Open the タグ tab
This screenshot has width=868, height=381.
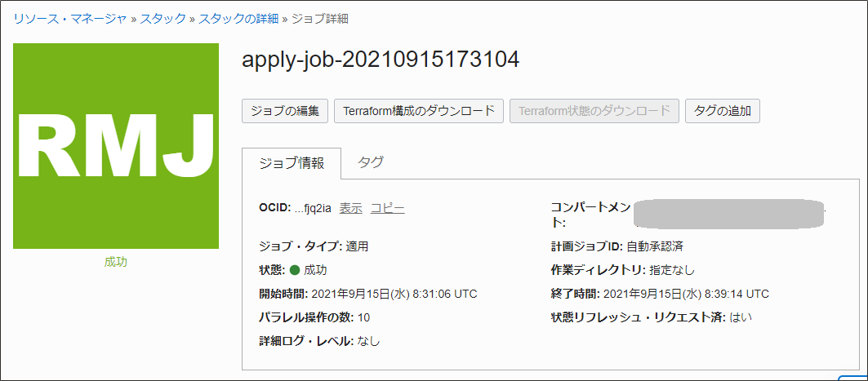(371, 162)
